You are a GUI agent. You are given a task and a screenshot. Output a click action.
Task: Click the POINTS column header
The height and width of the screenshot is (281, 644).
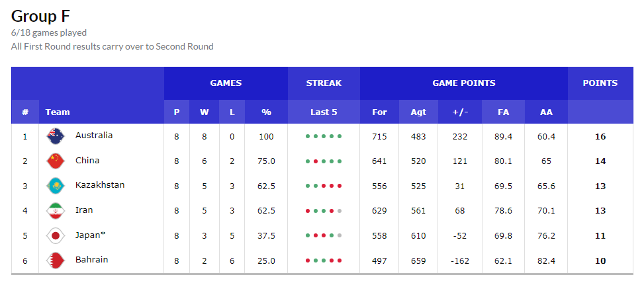pos(600,83)
